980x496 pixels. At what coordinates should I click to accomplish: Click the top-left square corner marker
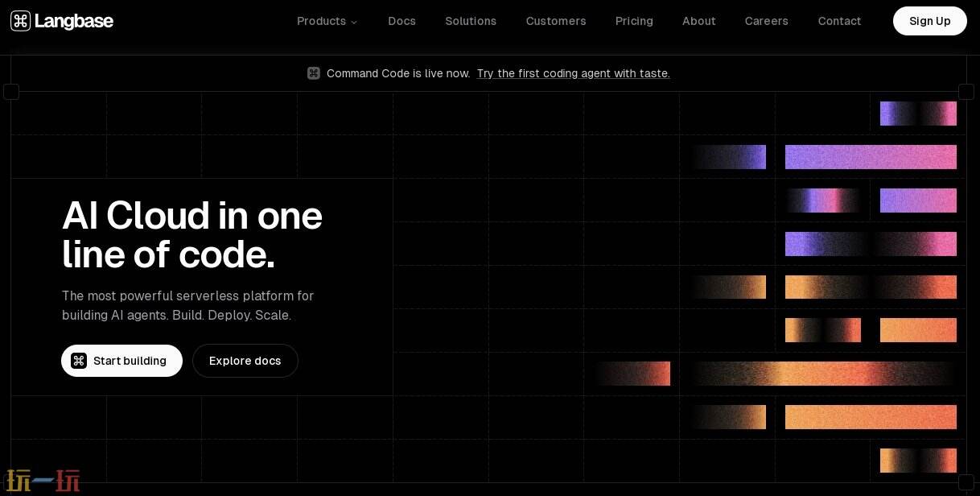pos(11,92)
